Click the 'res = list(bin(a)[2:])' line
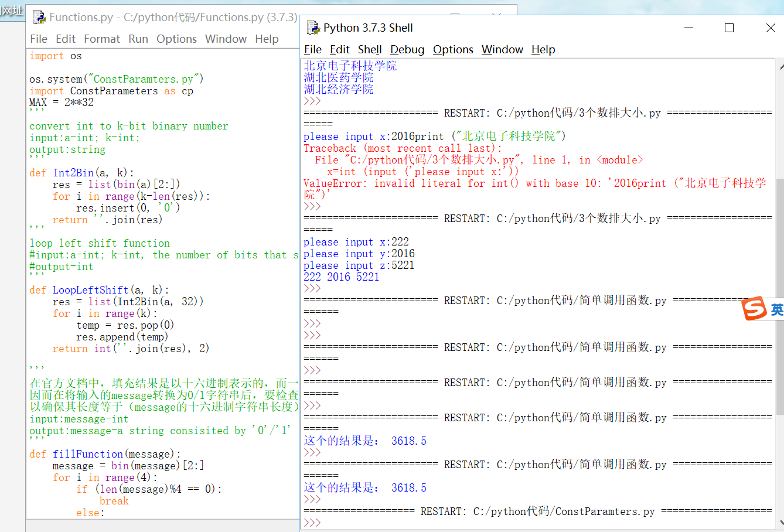The height and width of the screenshot is (532, 784). point(117,185)
